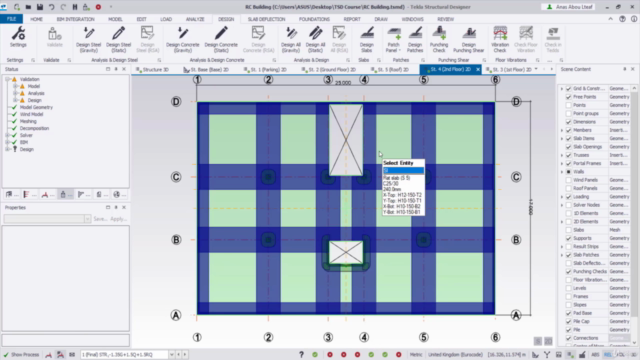Click the Design Punching Shear tool

click(x=469, y=40)
